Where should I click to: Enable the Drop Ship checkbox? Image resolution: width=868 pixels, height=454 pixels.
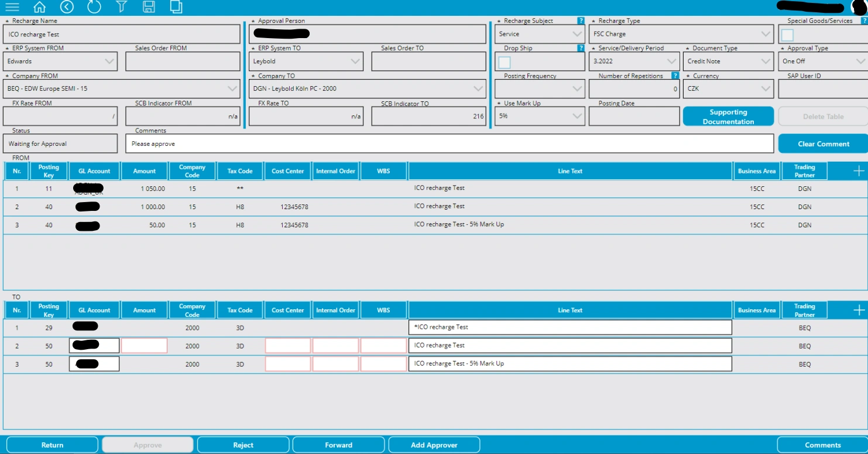505,62
